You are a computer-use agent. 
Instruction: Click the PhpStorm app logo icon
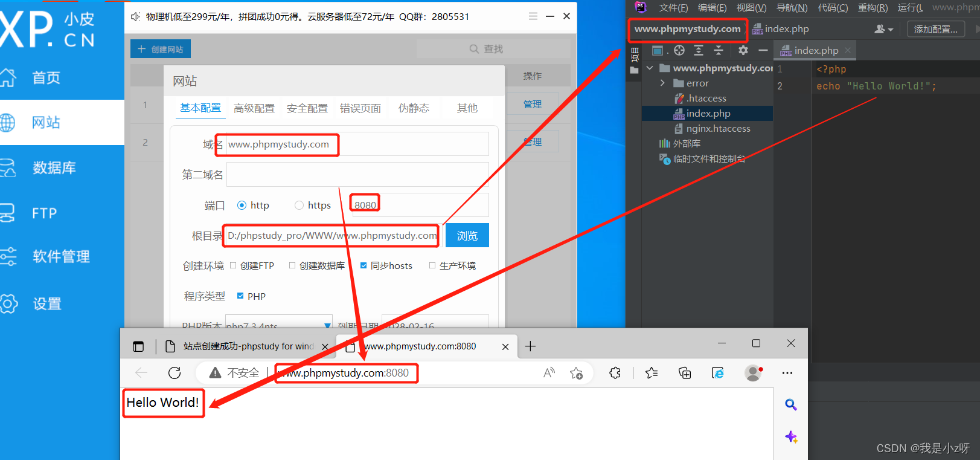[x=641, y=7]
